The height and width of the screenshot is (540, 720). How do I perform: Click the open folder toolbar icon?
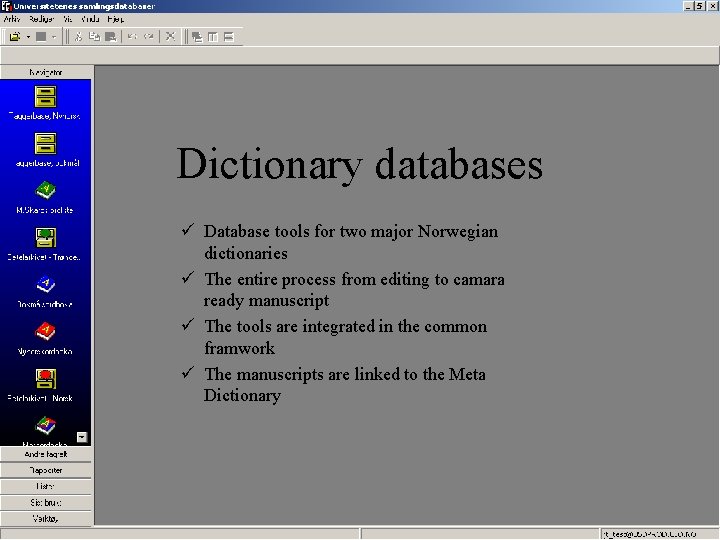[15, 37]
